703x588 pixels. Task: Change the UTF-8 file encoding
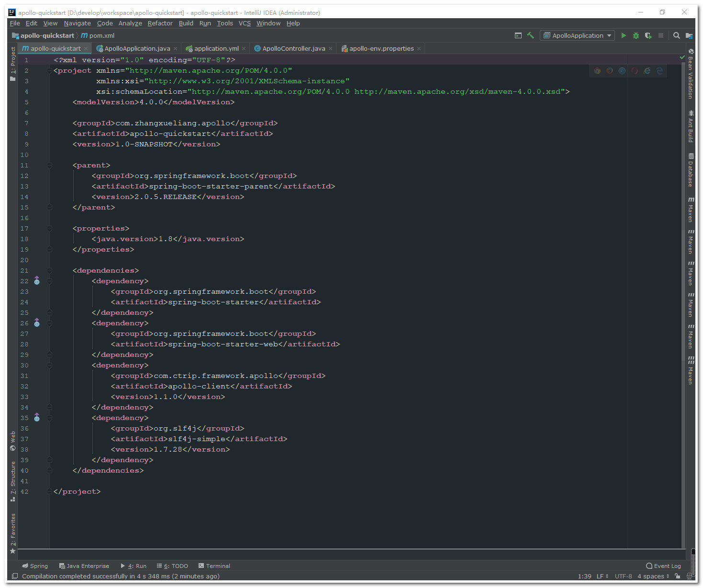click(x=623, y=576)
